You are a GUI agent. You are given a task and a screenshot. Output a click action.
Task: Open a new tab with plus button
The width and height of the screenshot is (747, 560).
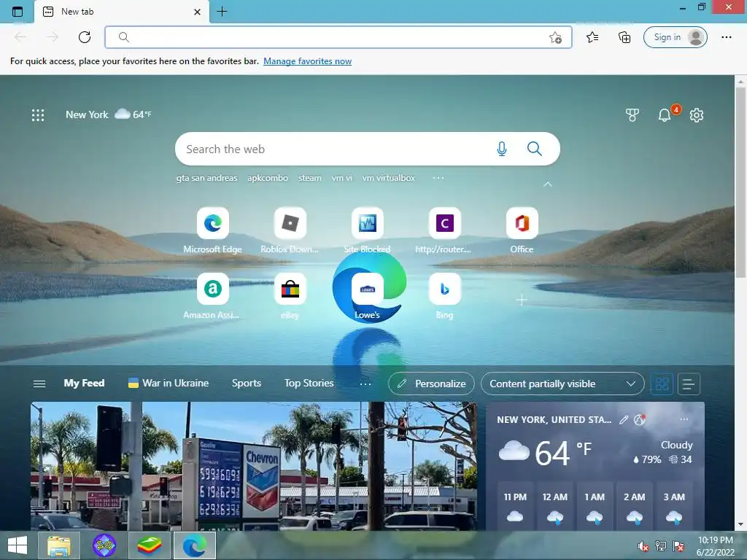pos(222,12)
